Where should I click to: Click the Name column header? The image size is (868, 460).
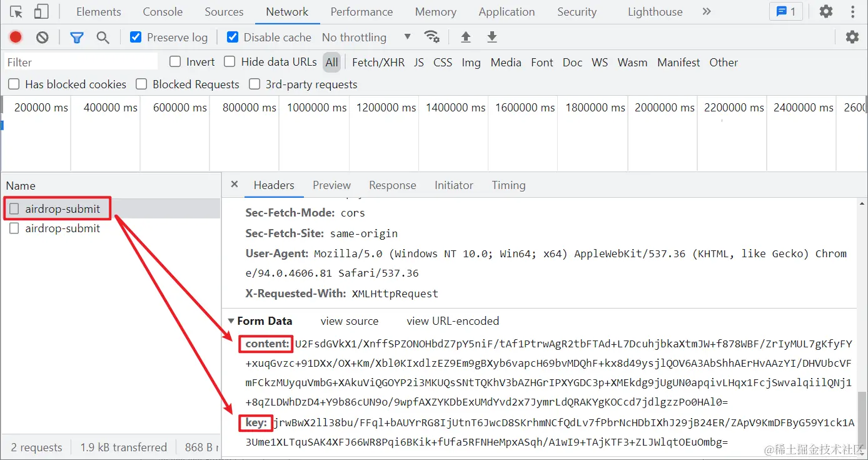[x=111, y=185]
